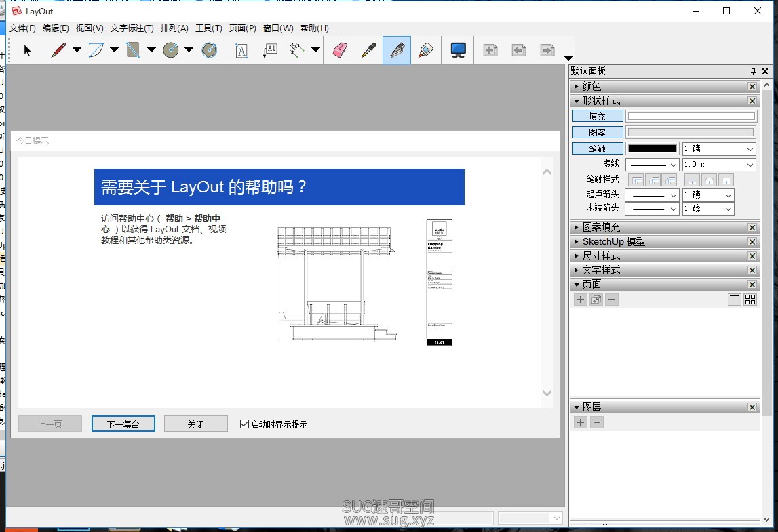This screenshot has width=778, height=532.
Task: Open the 排列(A) menu
Action: [174, 28]
